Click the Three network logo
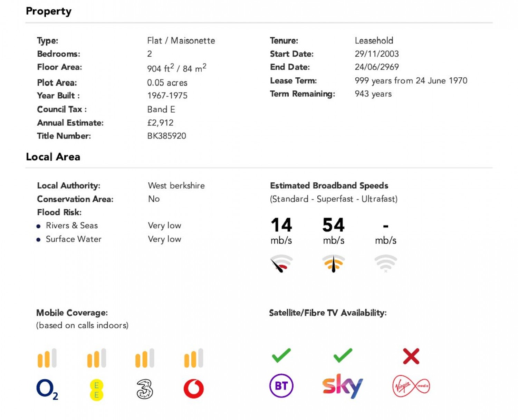The height and width of the screenshot is (420, 518). pos(145,389)
